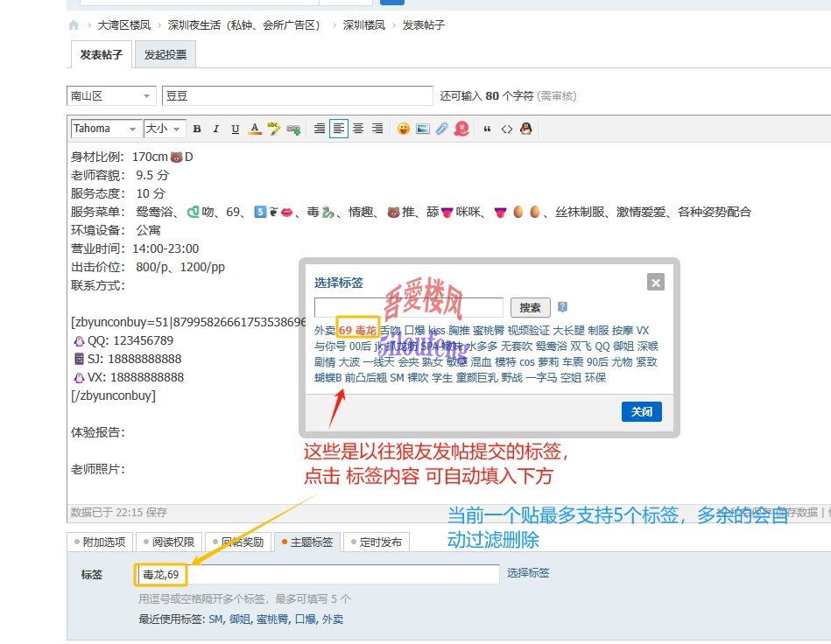
Task: Insert a code block with angle brackets icon
Action: point(507,129)
